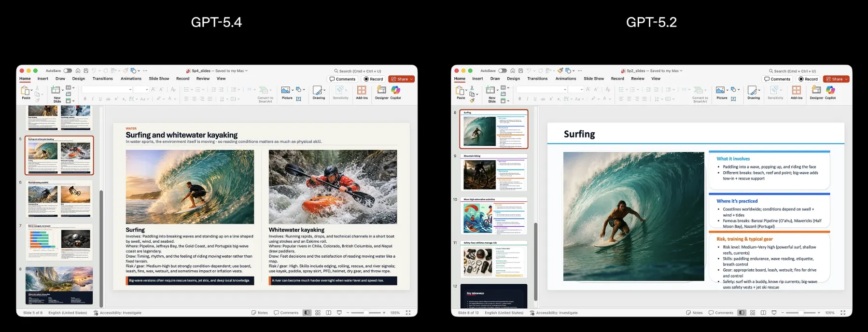Open the font name box in 5p2_slides
The height and width of the screenshot is (332, 868).
pos(541,90)
